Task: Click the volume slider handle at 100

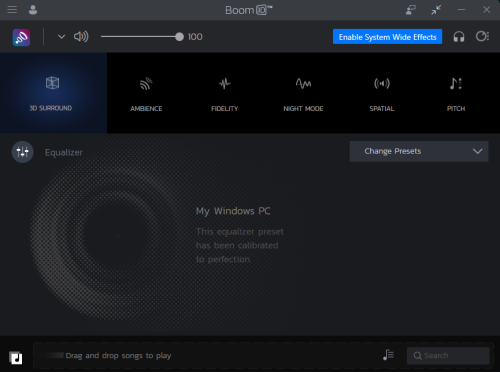Action: click(x=179, y=37)
